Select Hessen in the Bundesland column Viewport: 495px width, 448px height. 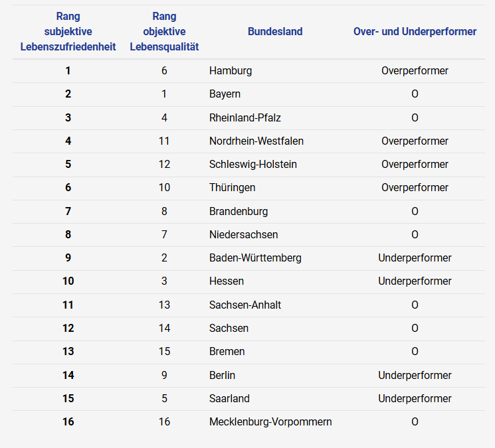[227, 281]
